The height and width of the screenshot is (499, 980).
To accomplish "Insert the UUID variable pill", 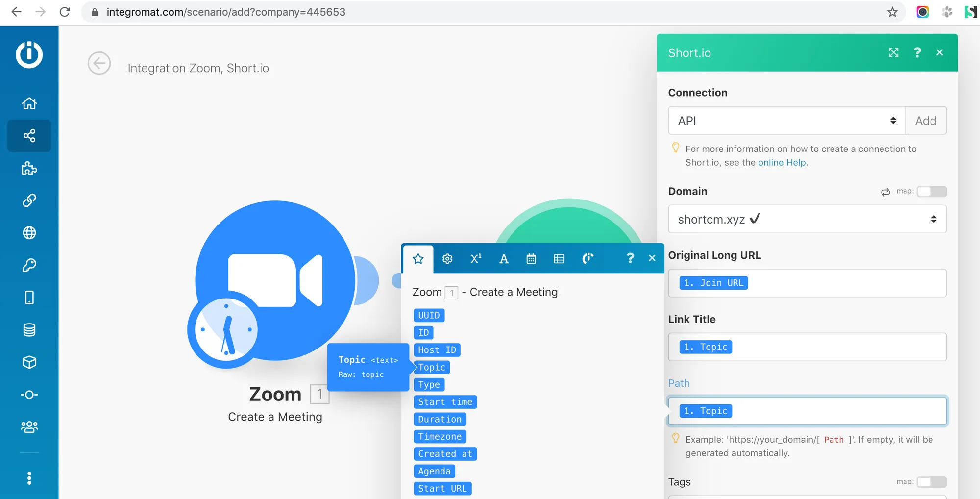I will click(x=429, y=315).
